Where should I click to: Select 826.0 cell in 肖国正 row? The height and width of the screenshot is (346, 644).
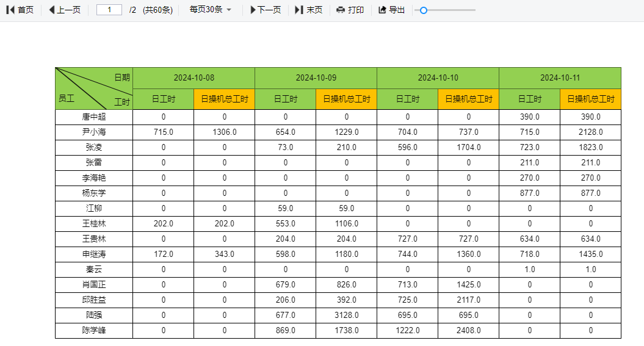click(x=347, y=284)
